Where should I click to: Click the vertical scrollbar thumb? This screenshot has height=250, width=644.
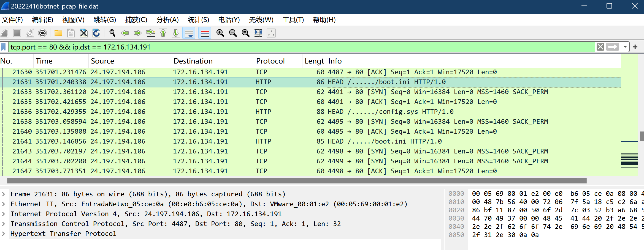tap(642, 136)
